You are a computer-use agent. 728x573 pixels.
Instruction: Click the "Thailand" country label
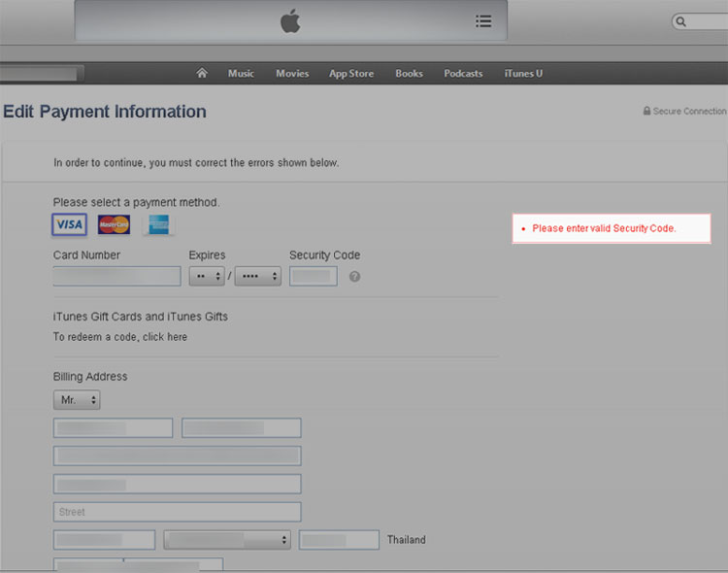(407, 540)
